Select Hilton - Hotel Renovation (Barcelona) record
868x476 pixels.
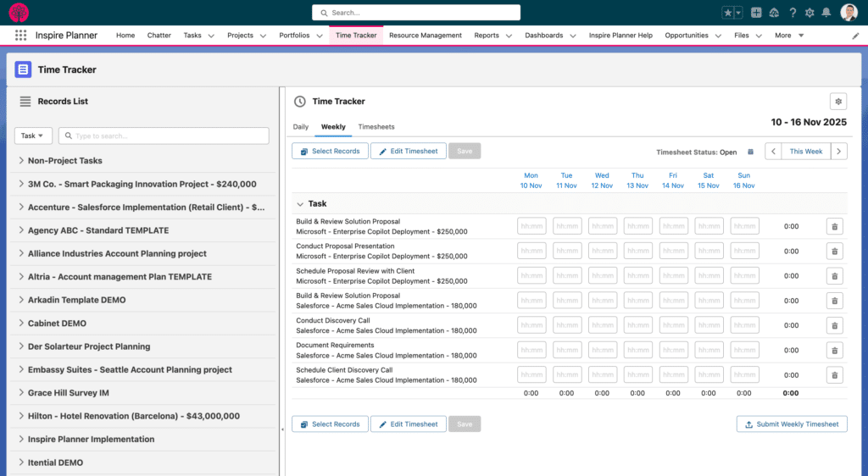pos(134,416)
